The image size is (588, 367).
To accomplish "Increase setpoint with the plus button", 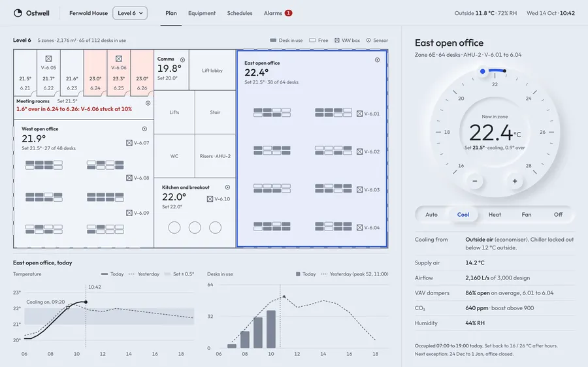I will pos(515,181).
